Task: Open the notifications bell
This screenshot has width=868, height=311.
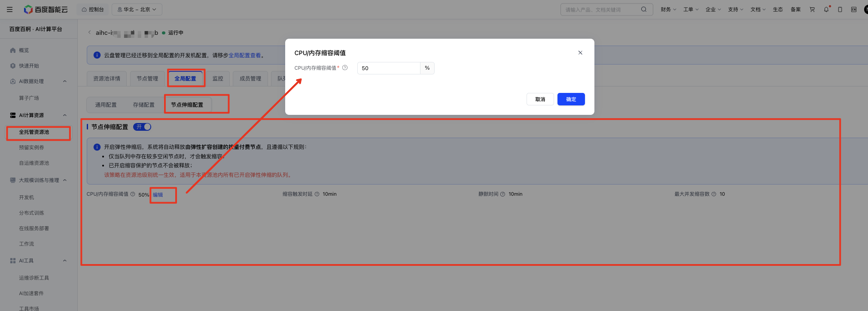Action: pos(826,9)
